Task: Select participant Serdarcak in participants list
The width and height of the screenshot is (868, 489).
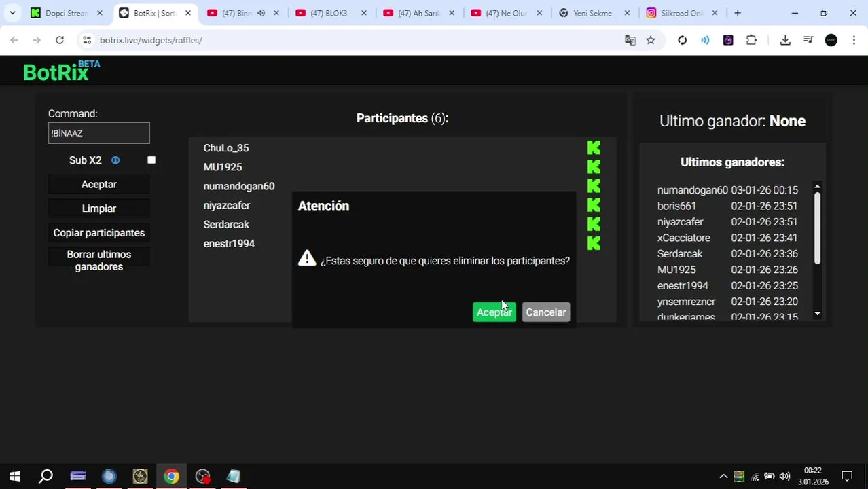Action: pos(226,224)
